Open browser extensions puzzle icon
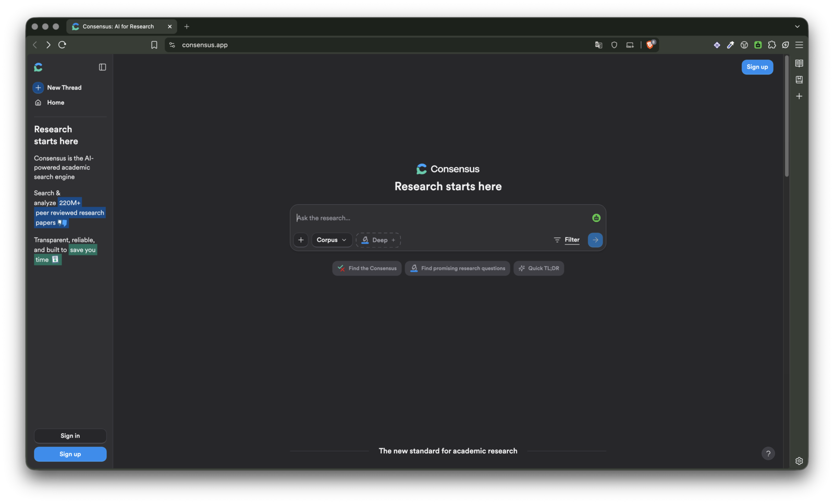The image size is (834, 504). pos(772,45)
